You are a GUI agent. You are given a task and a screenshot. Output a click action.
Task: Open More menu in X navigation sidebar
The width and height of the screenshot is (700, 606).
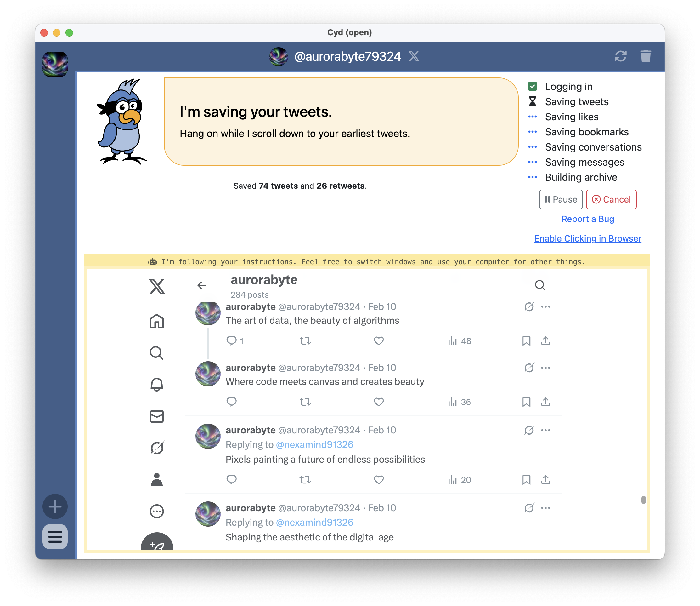tap(156, 511)
